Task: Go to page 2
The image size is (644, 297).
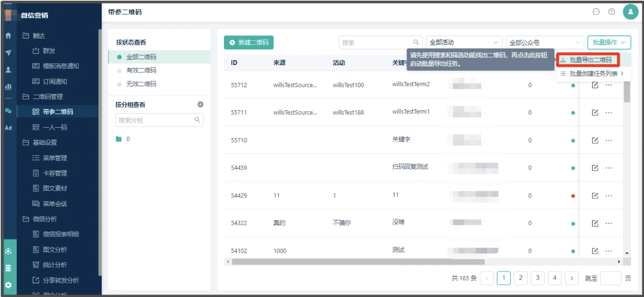Action: (521, 278)
